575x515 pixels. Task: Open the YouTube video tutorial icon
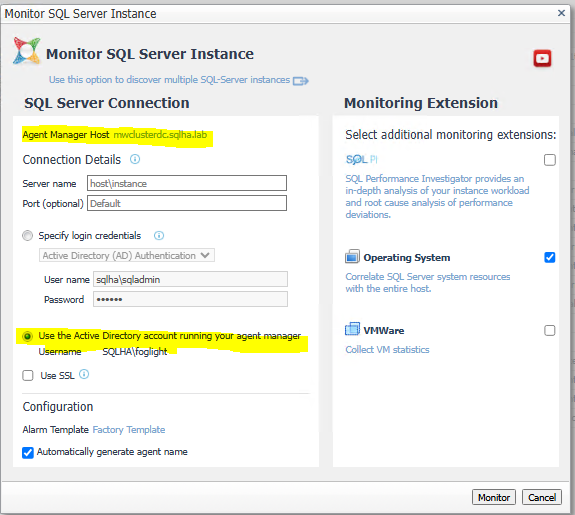click(x=542, y=58)
